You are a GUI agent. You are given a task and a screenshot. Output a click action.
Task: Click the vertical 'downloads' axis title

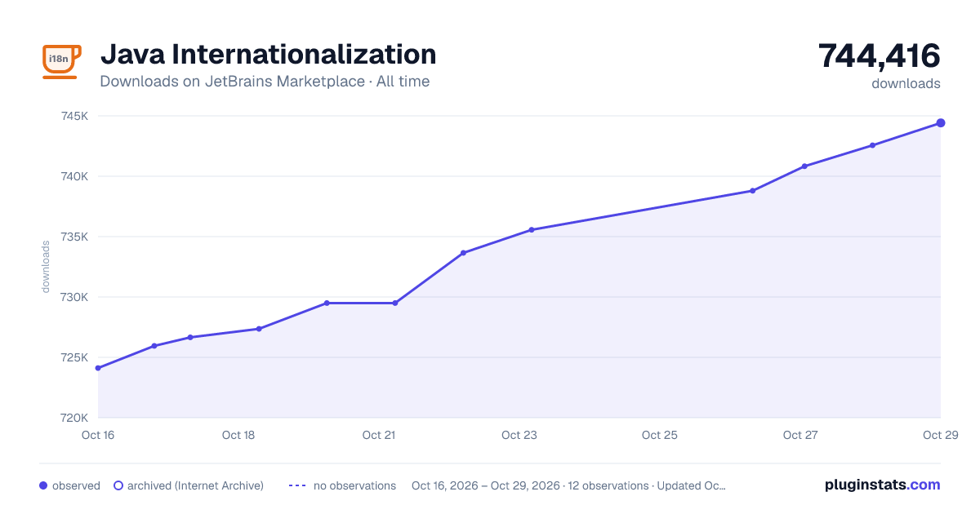point(46,267)
